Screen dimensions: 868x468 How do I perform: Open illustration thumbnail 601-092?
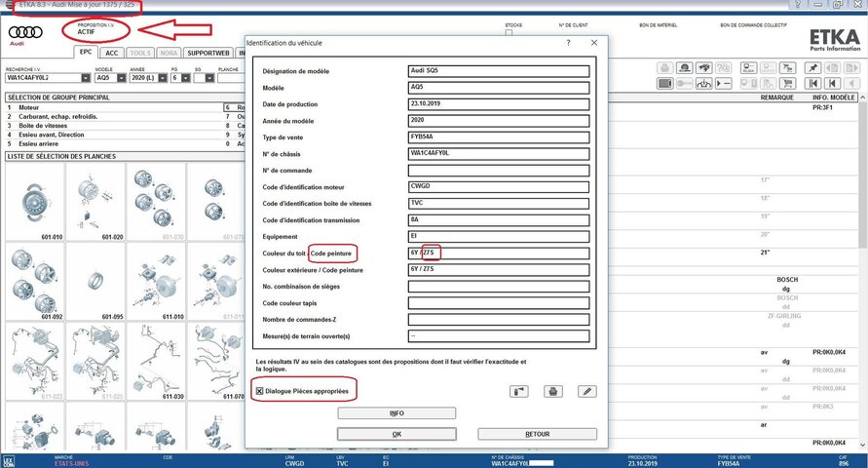(x=35, y=282)
